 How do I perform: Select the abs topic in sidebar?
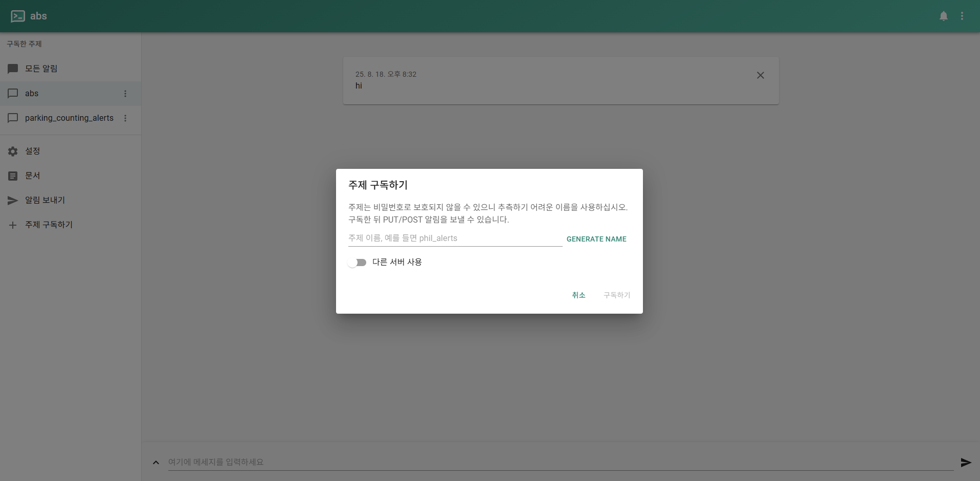click(x=32, y=94)
